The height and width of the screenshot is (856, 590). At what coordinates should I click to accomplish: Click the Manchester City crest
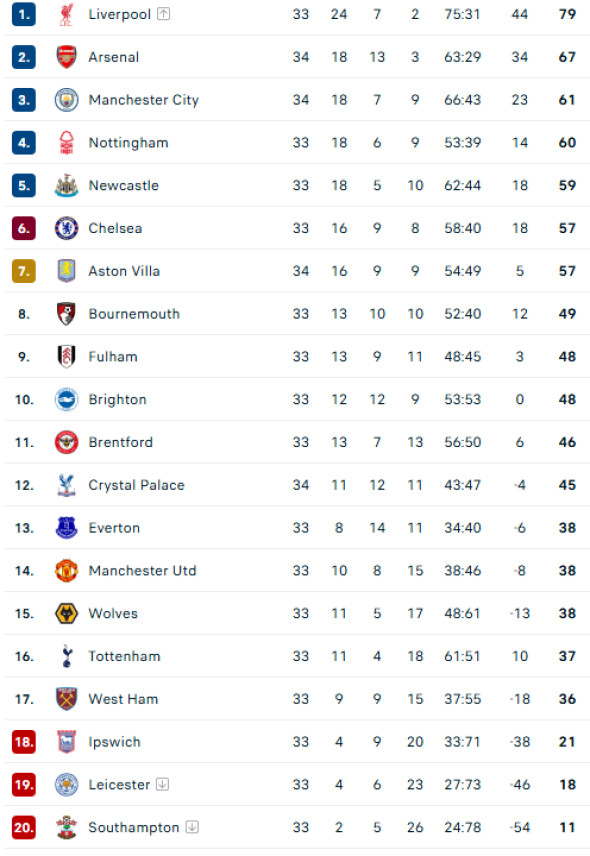66,100
